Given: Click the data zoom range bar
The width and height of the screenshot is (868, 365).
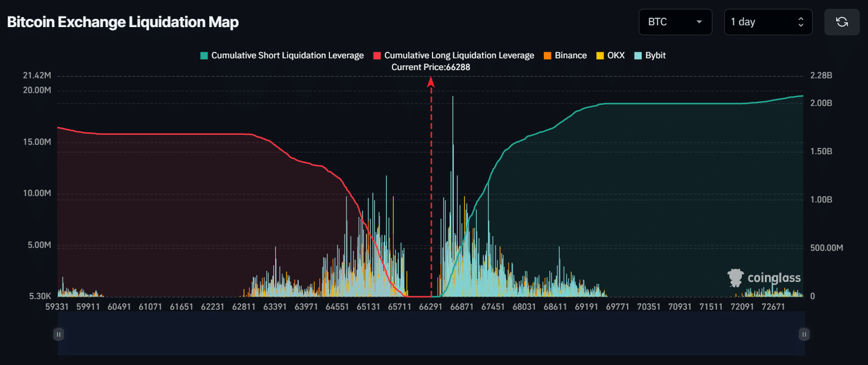Looking at the screenshot, I should click(431, 334).
